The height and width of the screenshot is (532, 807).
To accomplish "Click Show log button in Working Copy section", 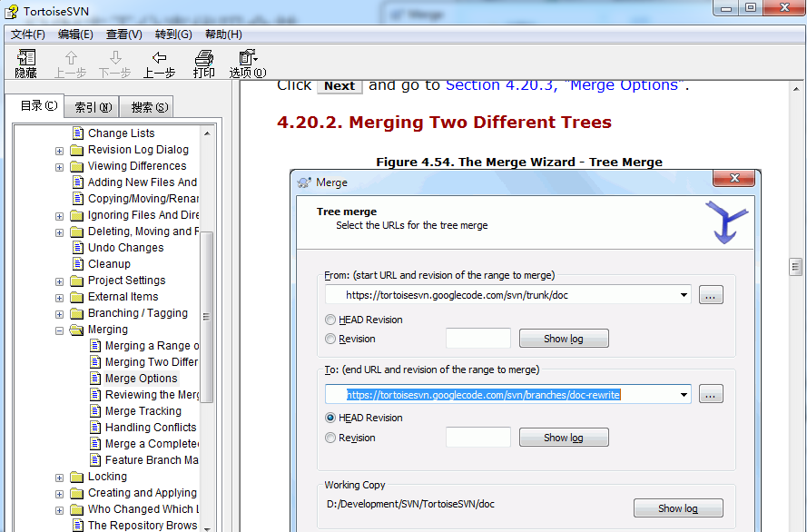I will (678, 508).
